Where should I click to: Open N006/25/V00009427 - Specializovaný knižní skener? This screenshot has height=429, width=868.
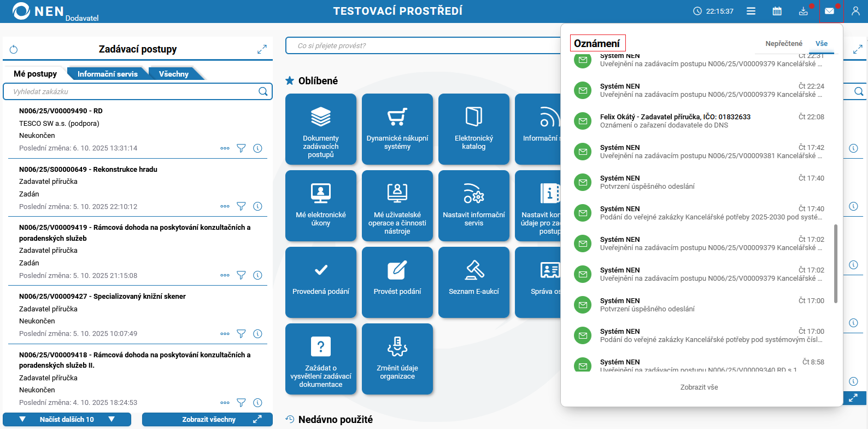[x=102, y=297]
